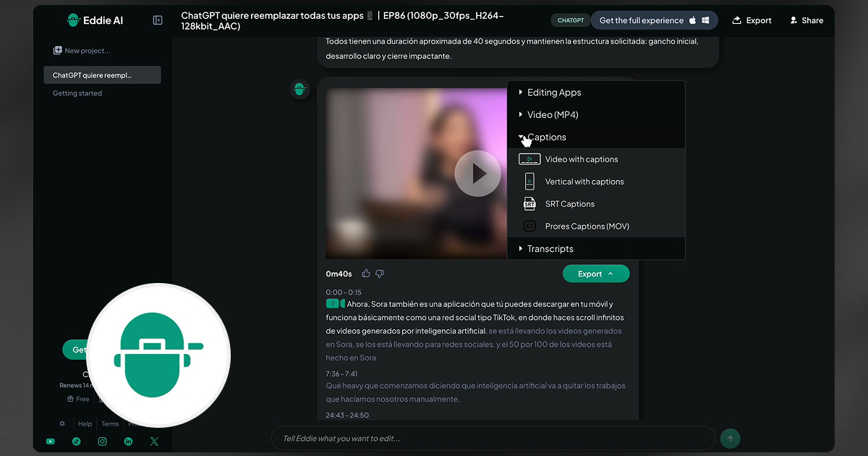Open the YouTube social link icon
Image resolution: width=868 pixels, height=456 pixels.
(50, 441)
